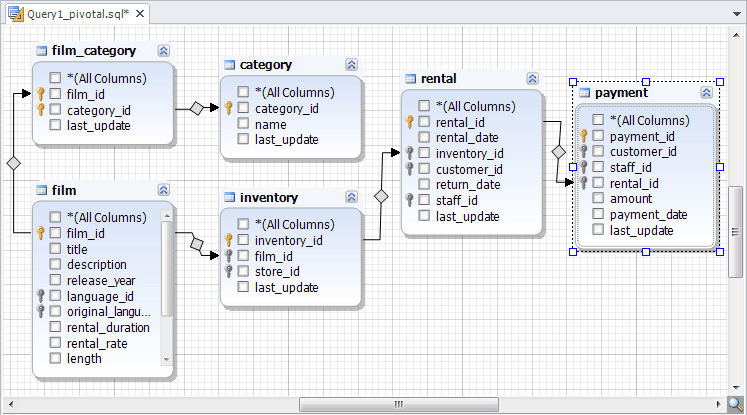Click the diagram scroll right arrow
Screen dimensions: 747x415
click(x=718, y=405)
